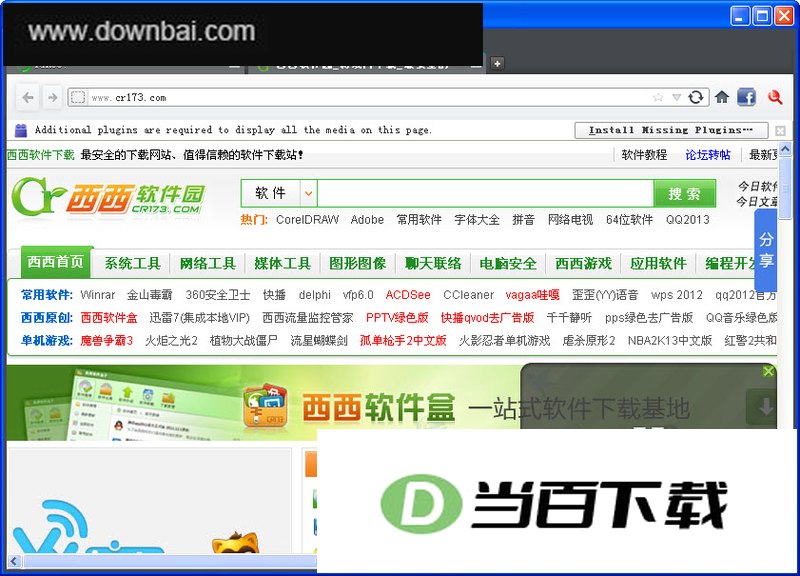The width and height of the screenshot is (800, 576).
Task: Open the 魔兽争霸3 link
Action: point(106,340)
